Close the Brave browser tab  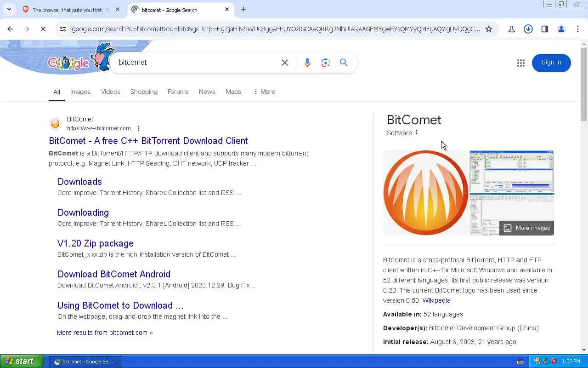(117, 9)
